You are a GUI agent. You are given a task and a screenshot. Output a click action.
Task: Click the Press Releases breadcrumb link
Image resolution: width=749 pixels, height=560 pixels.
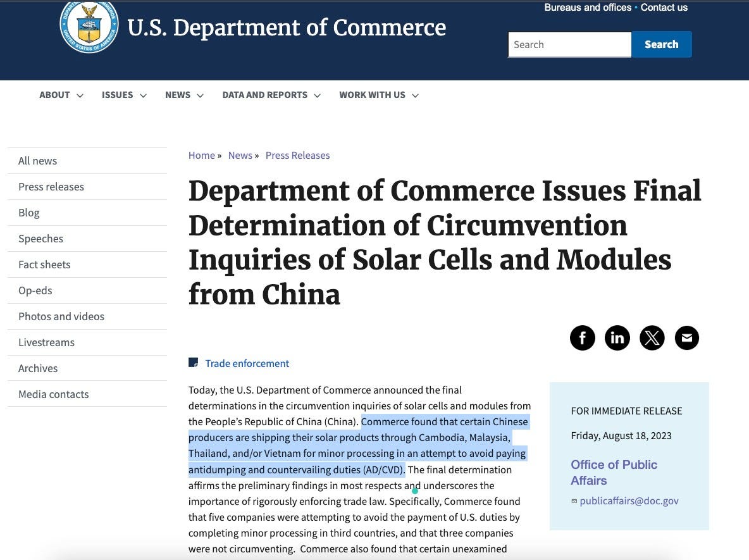tap(297, 155)
